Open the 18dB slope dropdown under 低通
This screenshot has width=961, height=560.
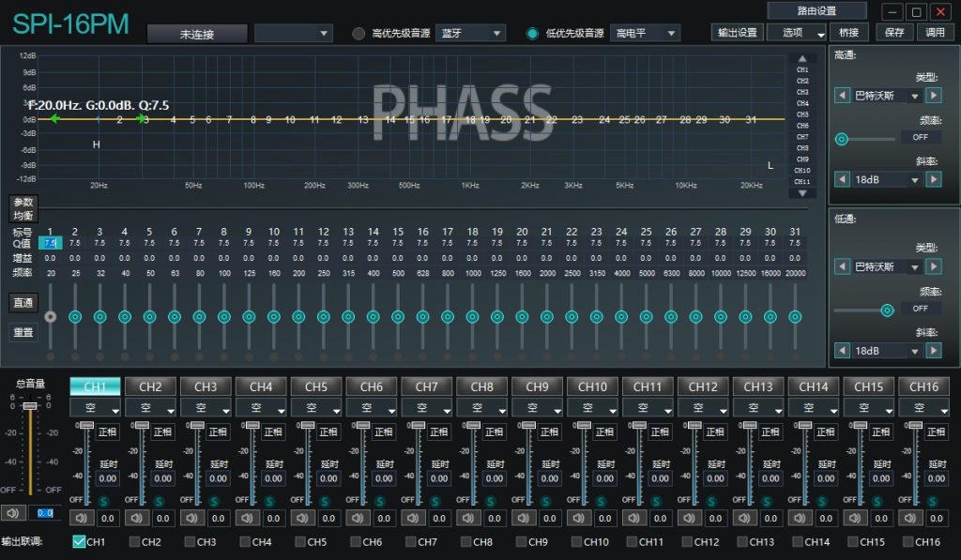coord(887,351)
